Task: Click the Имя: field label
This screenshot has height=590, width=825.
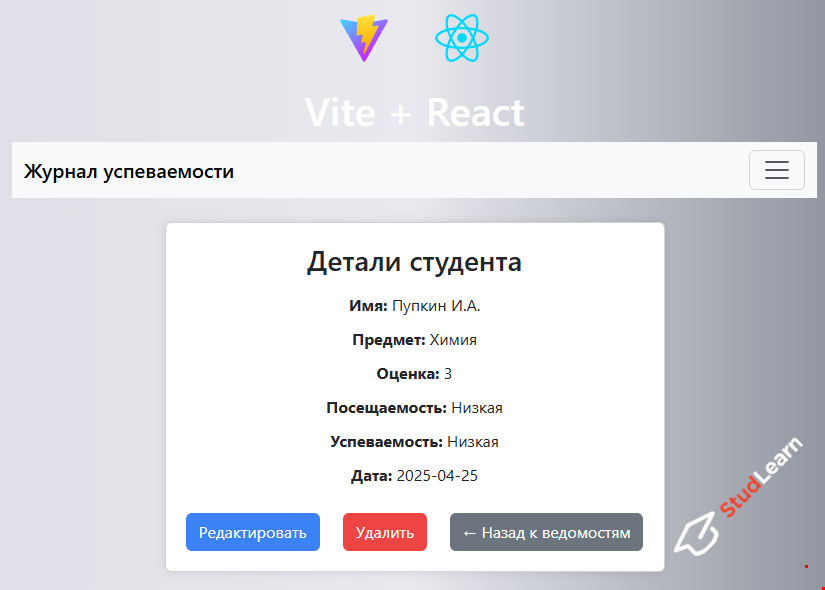Action: click(x=367, y=306)
